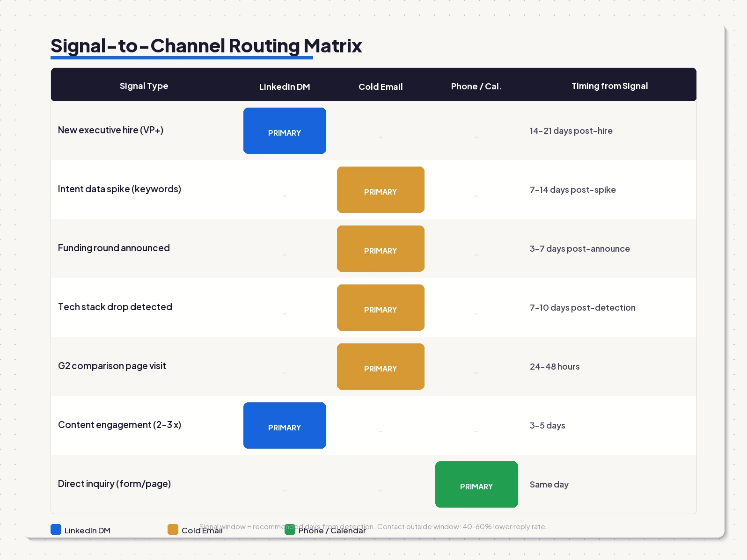Select the PRIMARY cell for Tech stack drop
The height and width of the screenshot is (560, 747).
pyautogui.click(x=381, y=307)
